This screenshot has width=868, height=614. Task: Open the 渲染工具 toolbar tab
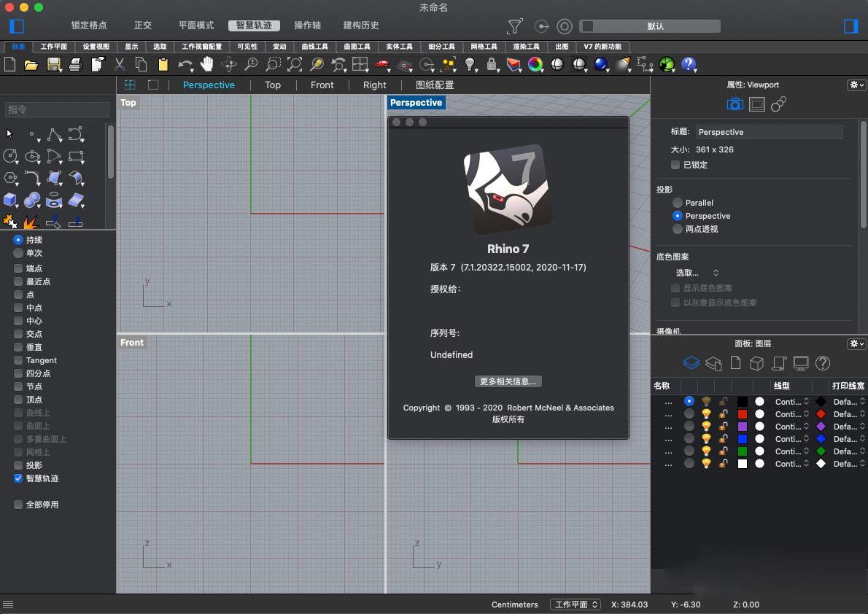526,47
